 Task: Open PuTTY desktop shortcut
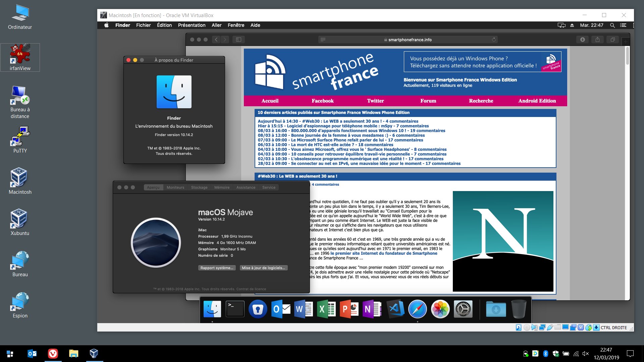(20, 140)
